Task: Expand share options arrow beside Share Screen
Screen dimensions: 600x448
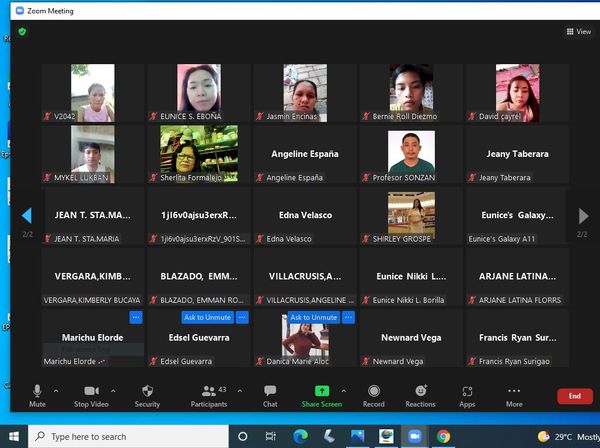Action: [x=343, y=391]
